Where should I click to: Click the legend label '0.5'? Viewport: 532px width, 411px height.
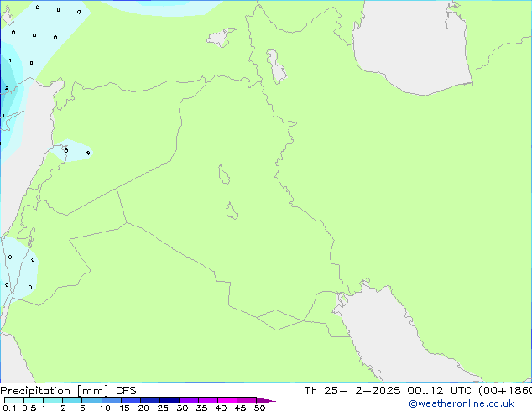click(x=29, y=408)
